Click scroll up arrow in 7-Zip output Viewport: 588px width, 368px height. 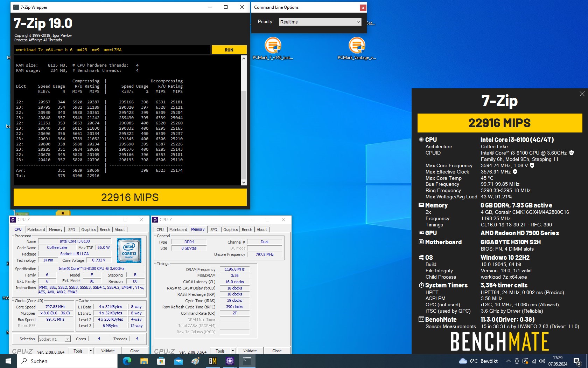click(244, 59)
